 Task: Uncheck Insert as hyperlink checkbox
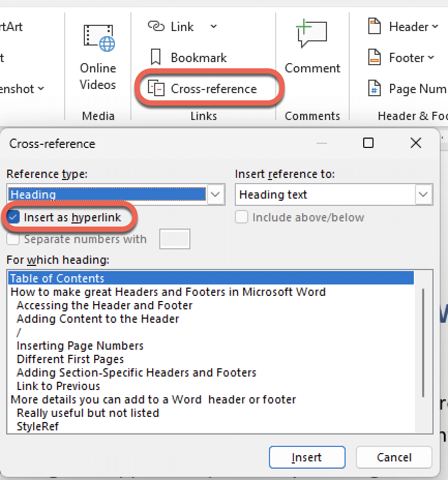tap(14, 217)
